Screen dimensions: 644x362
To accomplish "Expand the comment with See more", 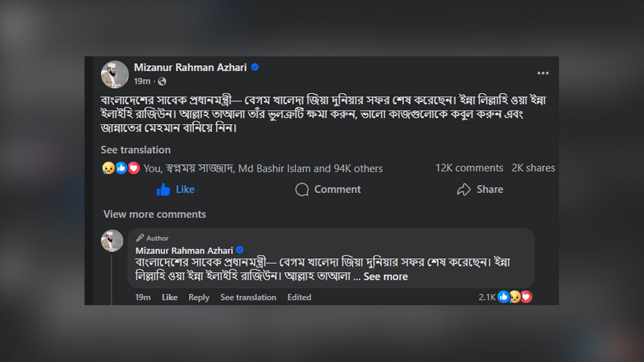I will (x=385, y=277).
